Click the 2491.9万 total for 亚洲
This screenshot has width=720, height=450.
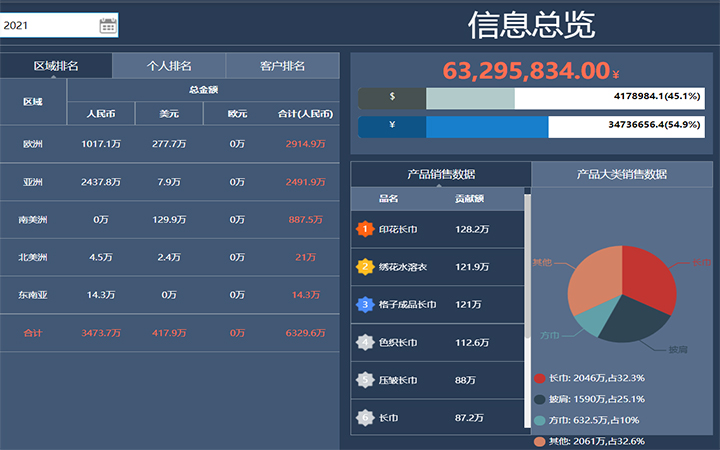click(x=305, y=182)
